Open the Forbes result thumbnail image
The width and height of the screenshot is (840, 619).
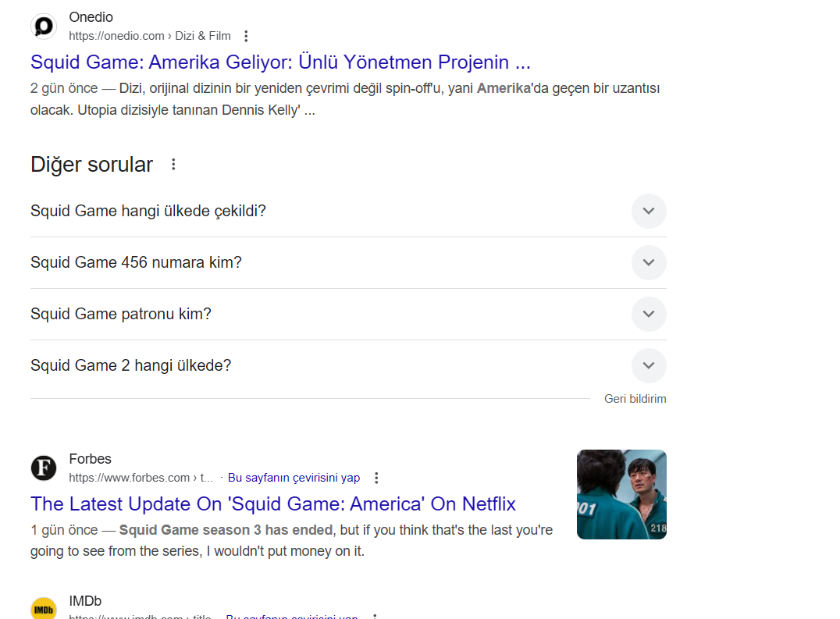pyautogui.click(x=621, y=494)
